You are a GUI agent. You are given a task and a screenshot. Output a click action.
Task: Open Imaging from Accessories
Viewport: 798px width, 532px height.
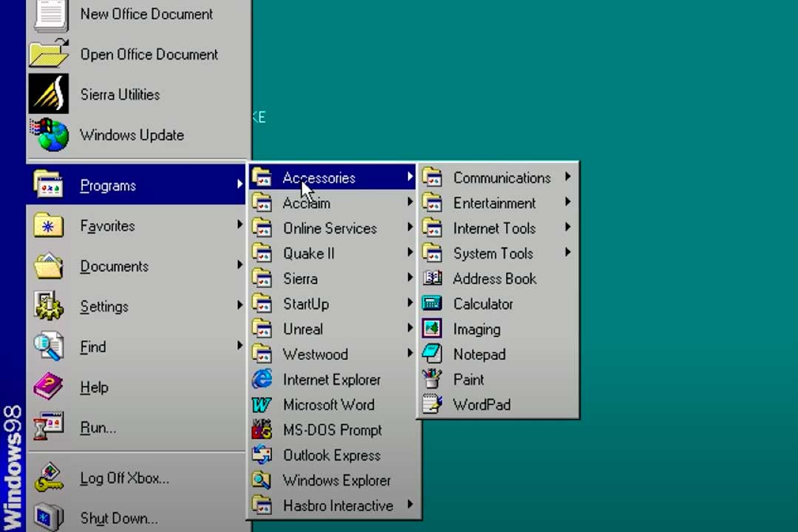pyautogui.click(x=498, y=329)
